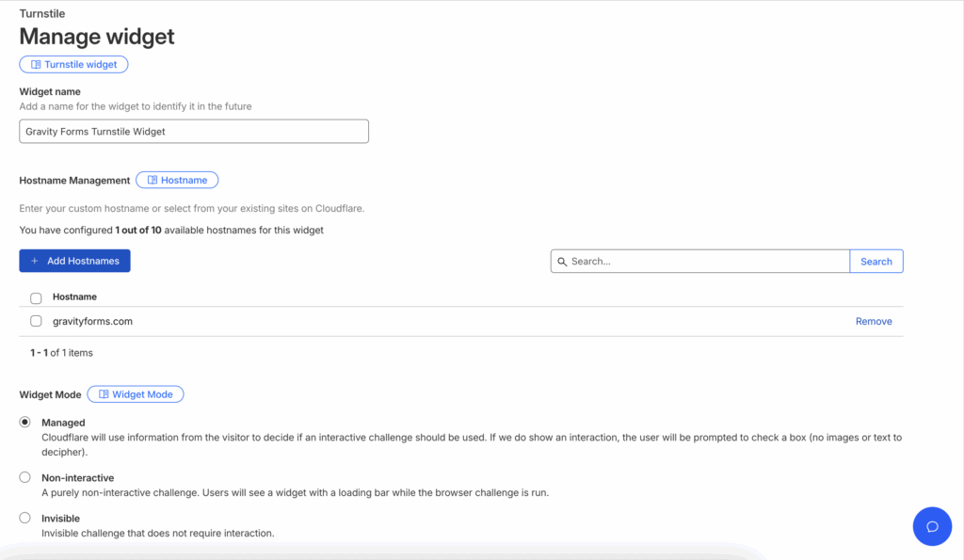Select the Managed widget mode
The image size is (964, 560).
tap(24, 422)
